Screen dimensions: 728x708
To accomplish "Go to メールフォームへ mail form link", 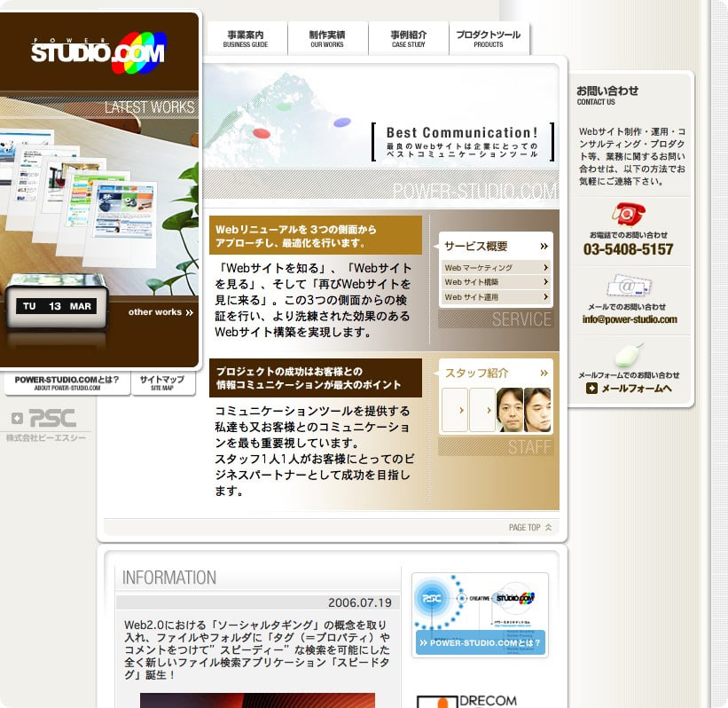I will tap(629, 389).
